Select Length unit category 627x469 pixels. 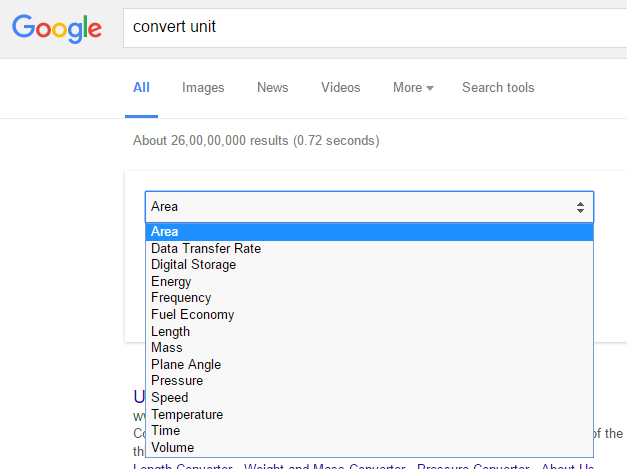tap(170, 331)
